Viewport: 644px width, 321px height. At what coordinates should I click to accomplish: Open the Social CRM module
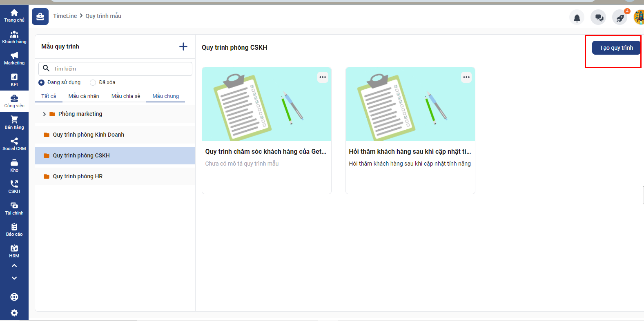[x=14, y=144]
